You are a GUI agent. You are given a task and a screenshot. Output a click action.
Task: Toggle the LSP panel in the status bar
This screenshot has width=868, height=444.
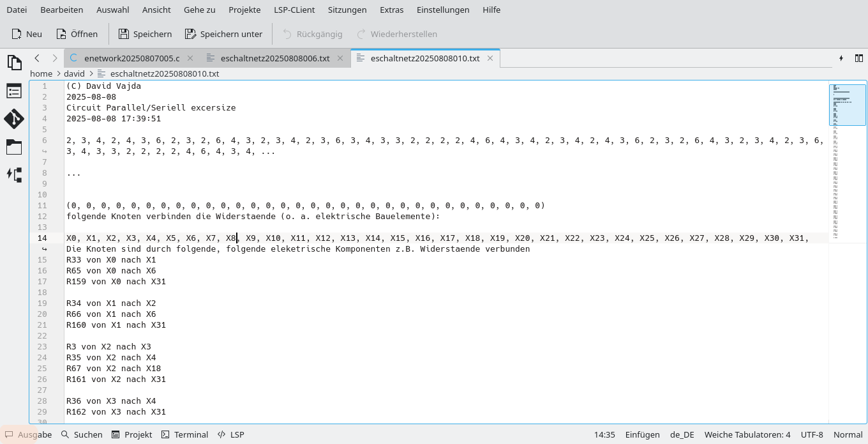coord(230,434)
